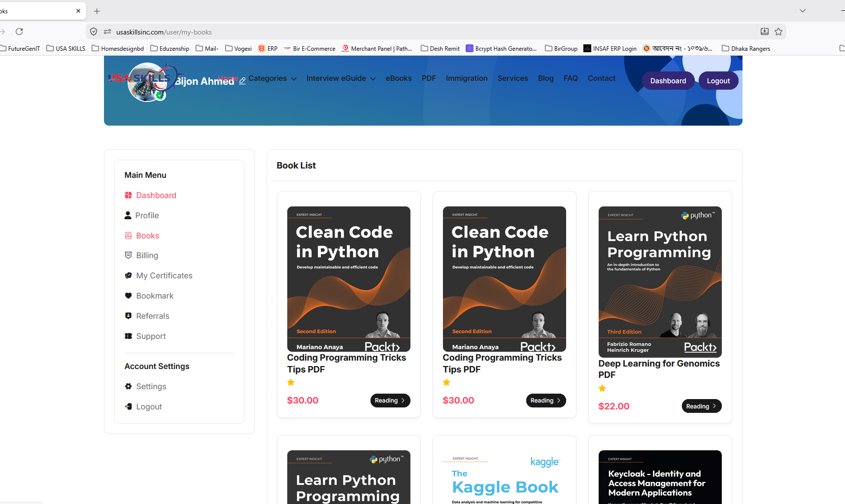This screenshot has height=504, width=845.
Task: Open the Vogexi bookmarks folder
Action: click(238, 48)
